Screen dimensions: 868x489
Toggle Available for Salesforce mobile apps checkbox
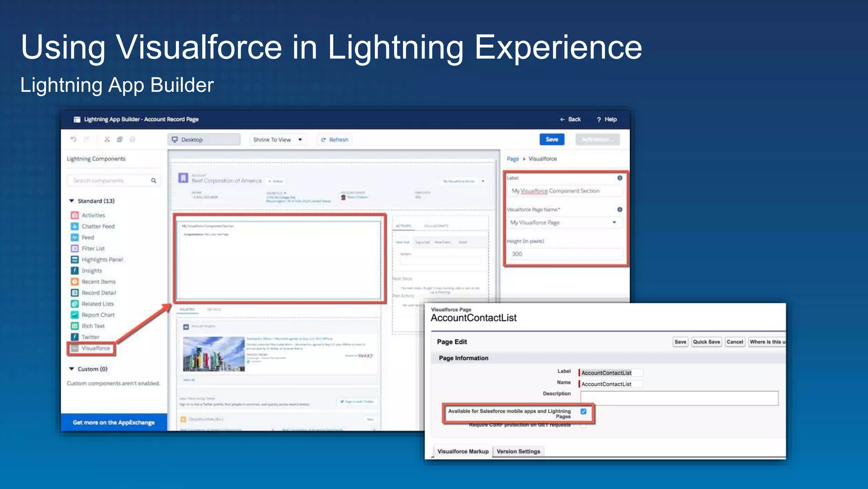[x=584, y=411]
